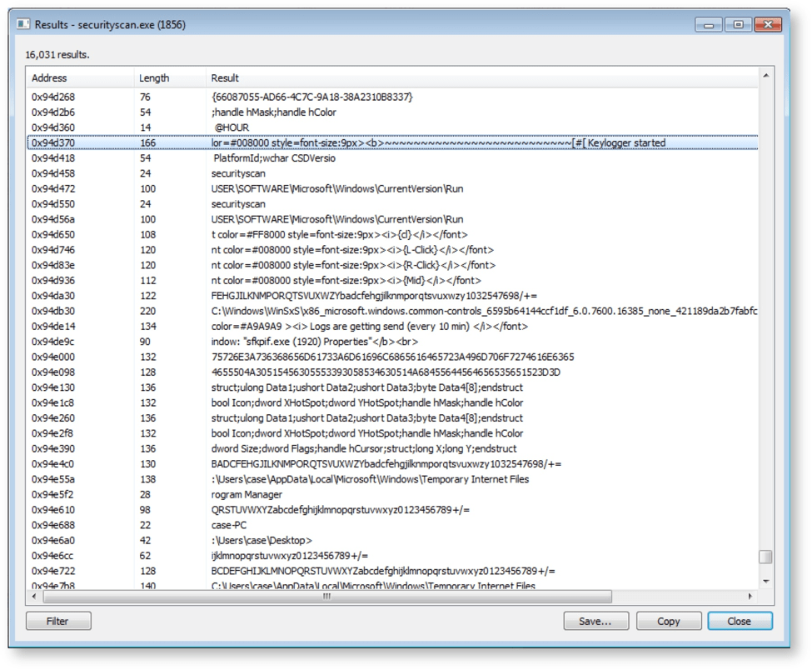Click the horizontal scrollbar right arrow
This screenshot has width=812, height=670.
[x=750, y=597]
